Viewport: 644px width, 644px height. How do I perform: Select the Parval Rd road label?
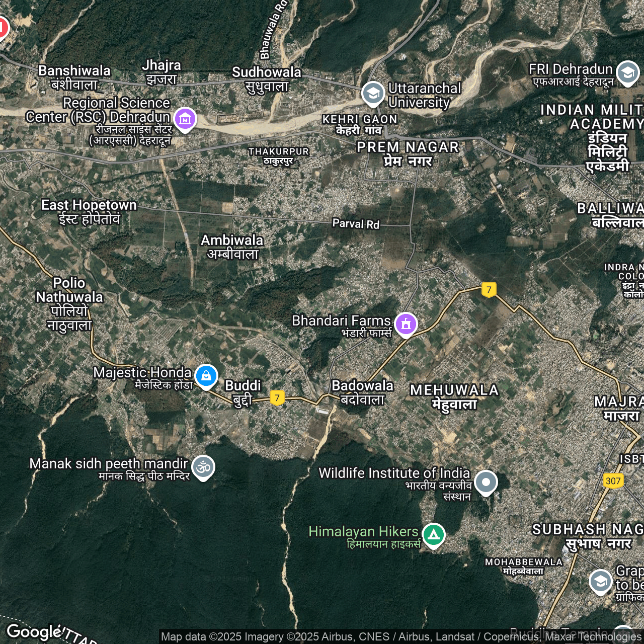coord(356,224)
